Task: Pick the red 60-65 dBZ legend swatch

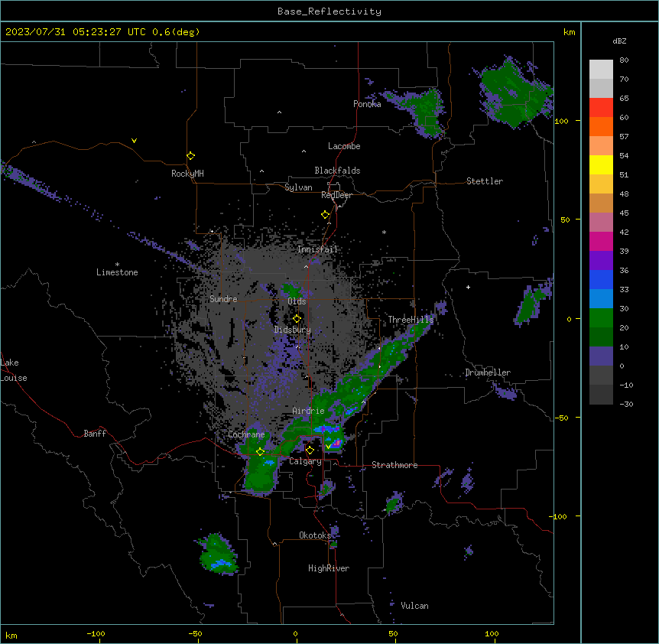Action: click(601, 108)
